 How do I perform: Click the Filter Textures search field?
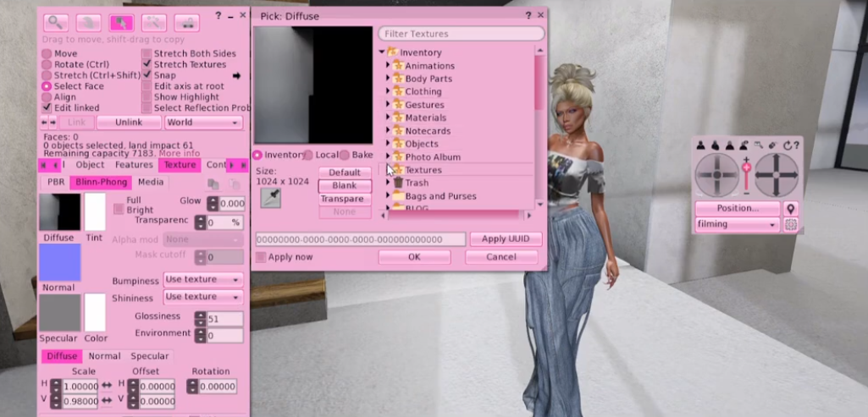point(462,34)
